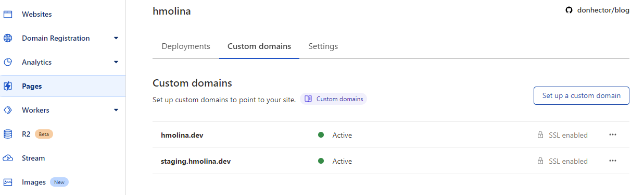This screenshot has width=644, height=195.
Task: Click the hmolina.dev domain name
Action: (182, 135)
